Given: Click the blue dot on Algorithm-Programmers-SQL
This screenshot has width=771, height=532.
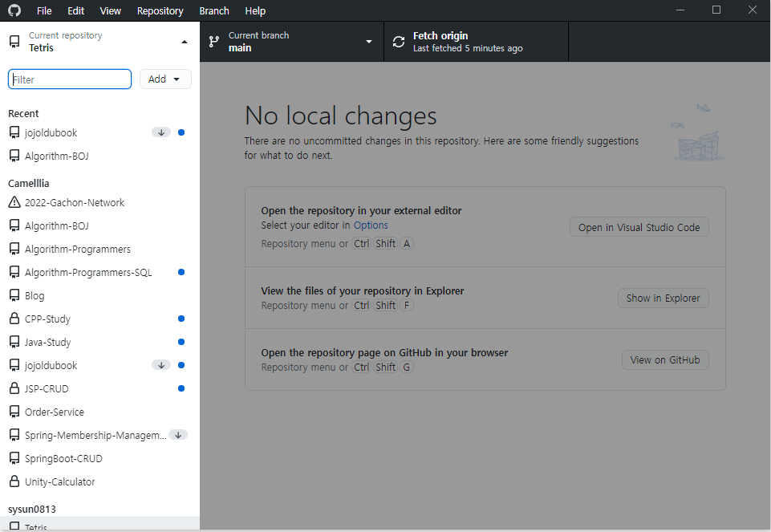Looking at the screenshot, I should [181, 272].
